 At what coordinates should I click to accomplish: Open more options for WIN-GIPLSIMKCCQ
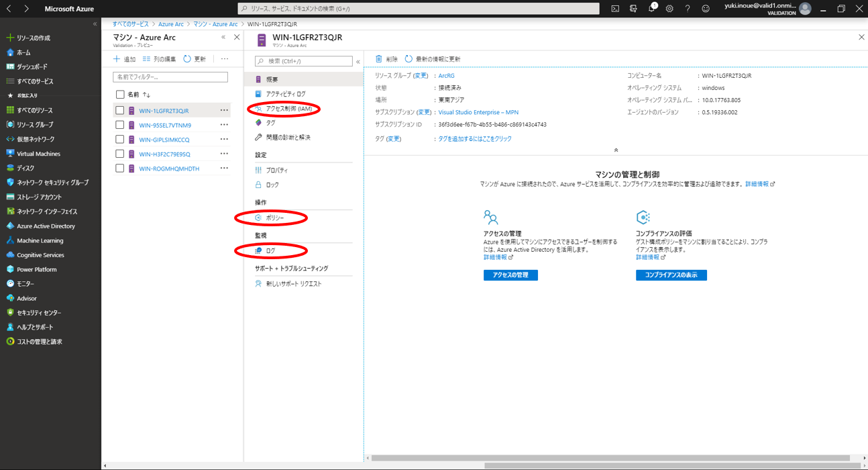224,140
